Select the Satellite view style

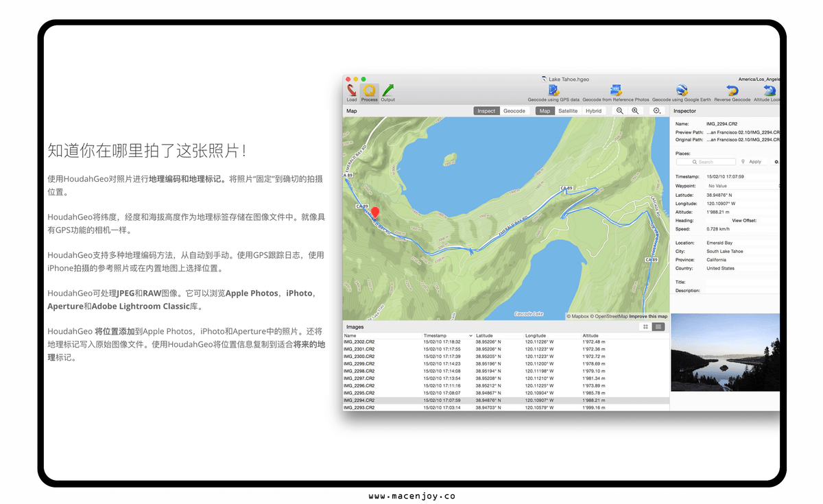[x=568, y=111]
